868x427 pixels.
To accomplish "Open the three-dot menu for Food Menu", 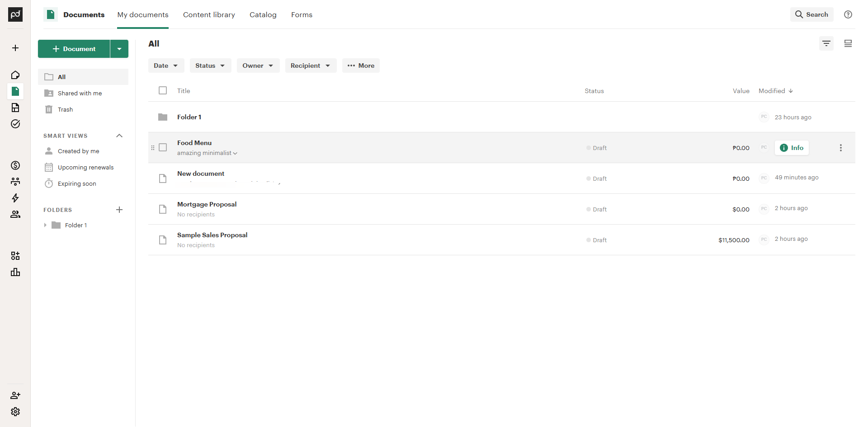I will pos(841,148).
